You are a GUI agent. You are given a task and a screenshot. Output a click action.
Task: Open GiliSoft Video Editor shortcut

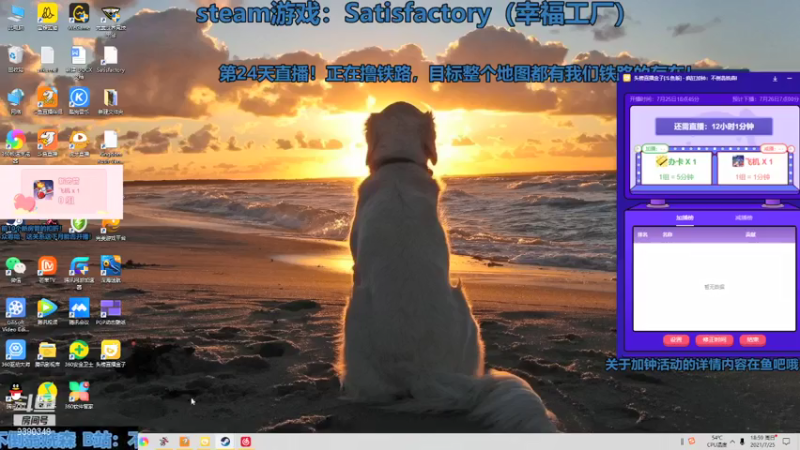[x=16, y=314]
